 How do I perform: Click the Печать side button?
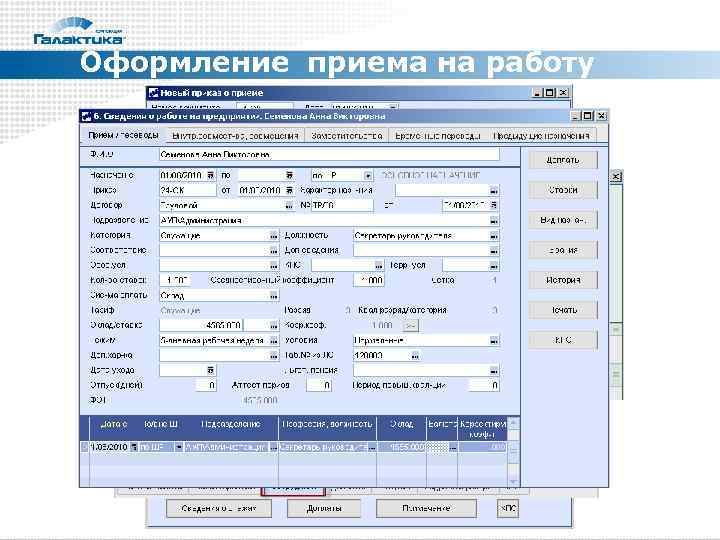pos(563,310)
